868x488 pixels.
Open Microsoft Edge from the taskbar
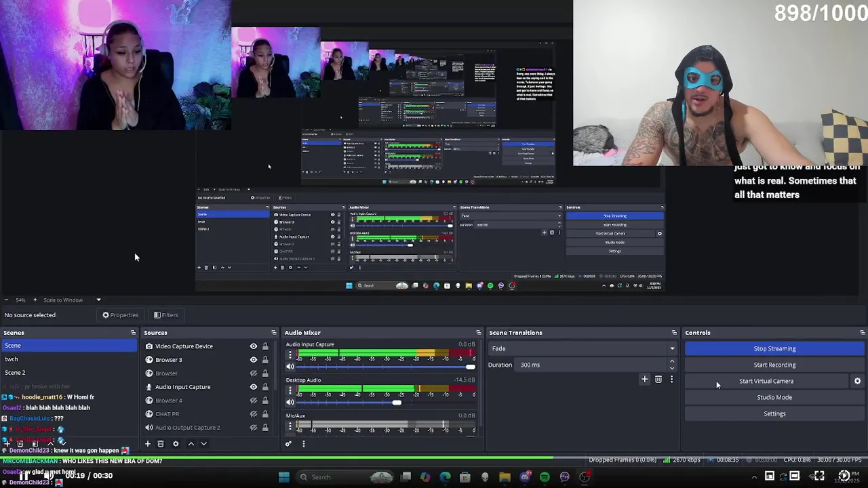(x=445, y=477)
